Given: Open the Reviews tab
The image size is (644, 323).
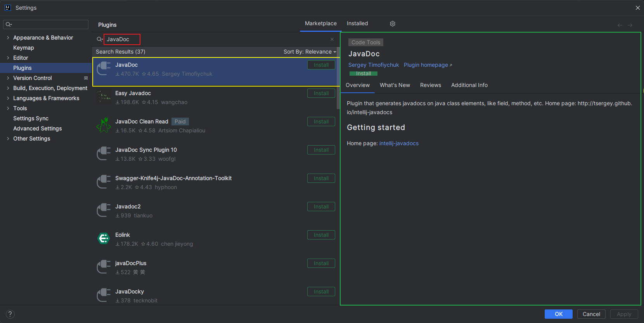Looking at the screenshot, I should tap(431, 85).
